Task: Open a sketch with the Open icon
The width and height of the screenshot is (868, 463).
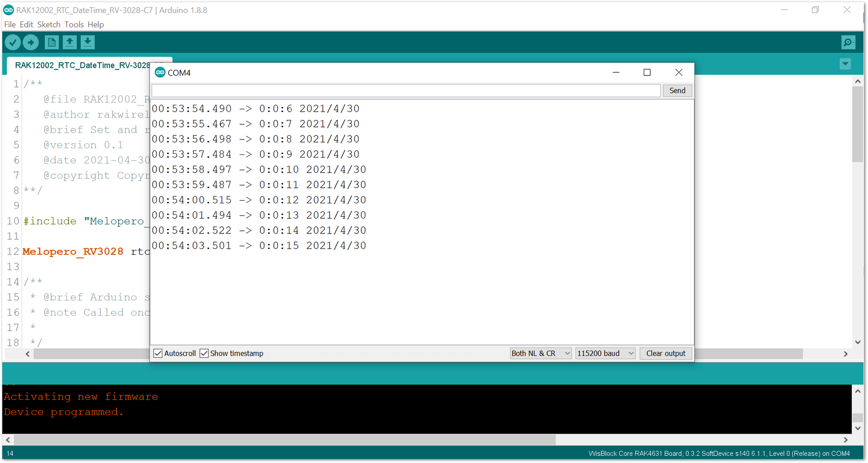Action: click(70, 42)
